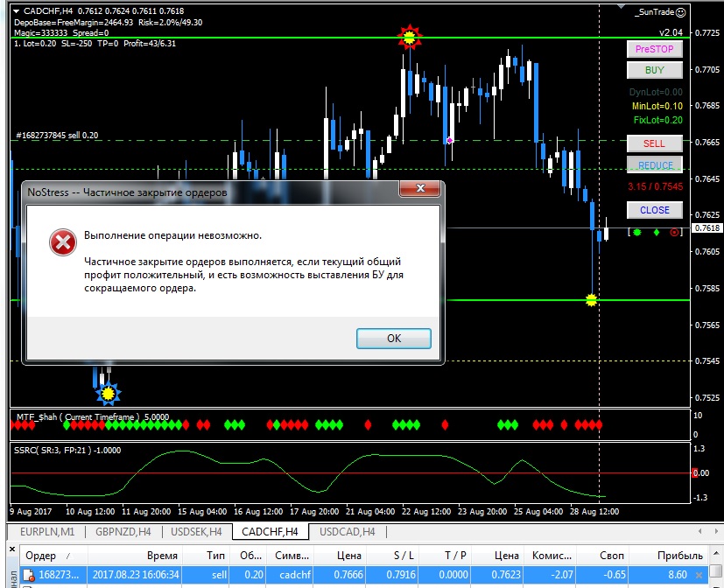Sort orders by the Ордер column header
The height and width of the screenshot is (588, 724).
point(53,556)
